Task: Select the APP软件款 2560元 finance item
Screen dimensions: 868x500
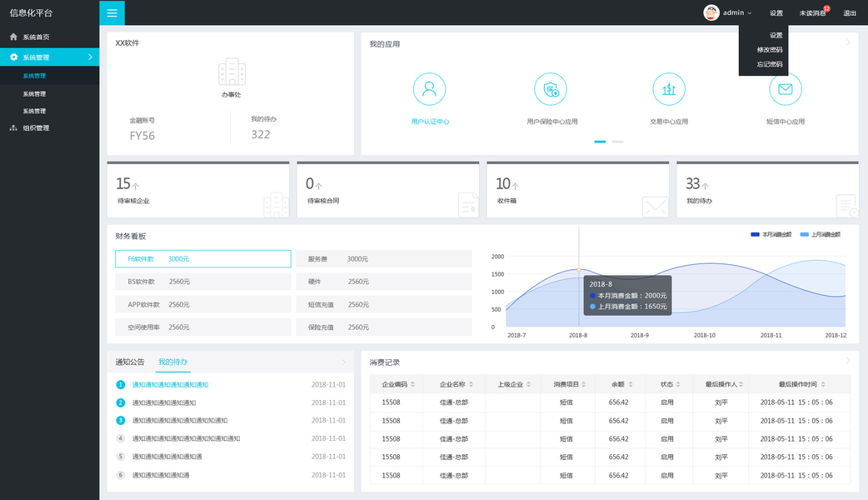Action: (x=203, y=304)
